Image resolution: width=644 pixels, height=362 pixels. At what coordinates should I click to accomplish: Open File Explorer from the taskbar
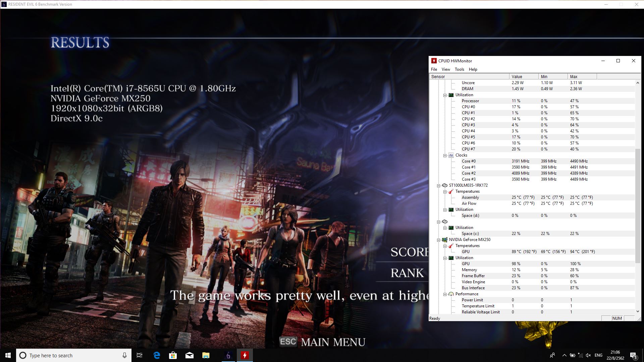(x=206, y=355)
